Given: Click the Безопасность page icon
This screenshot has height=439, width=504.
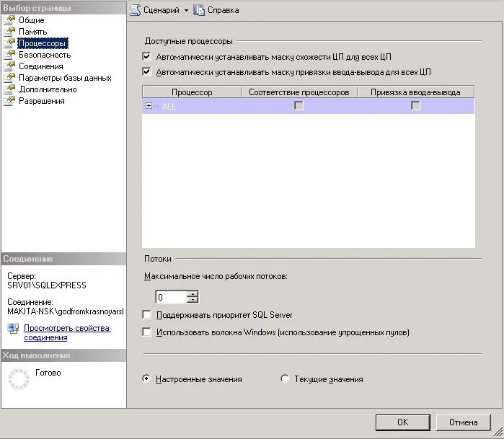Looking at the screenshot, I should [9, 55].
